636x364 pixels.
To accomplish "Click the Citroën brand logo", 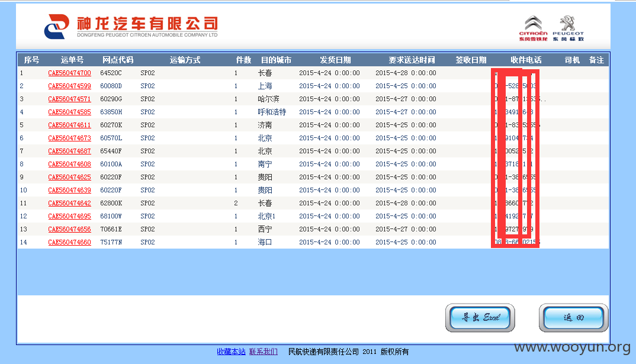I will click(x=533, y=28).
